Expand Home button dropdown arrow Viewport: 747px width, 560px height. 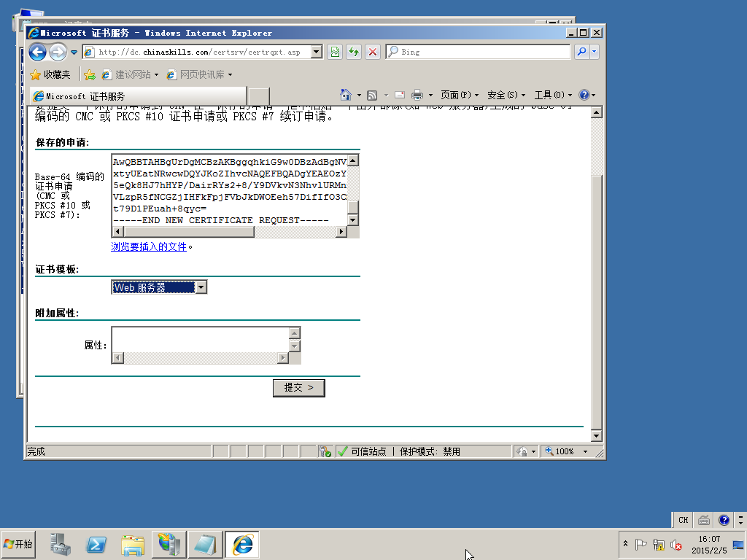coord(359,96)
